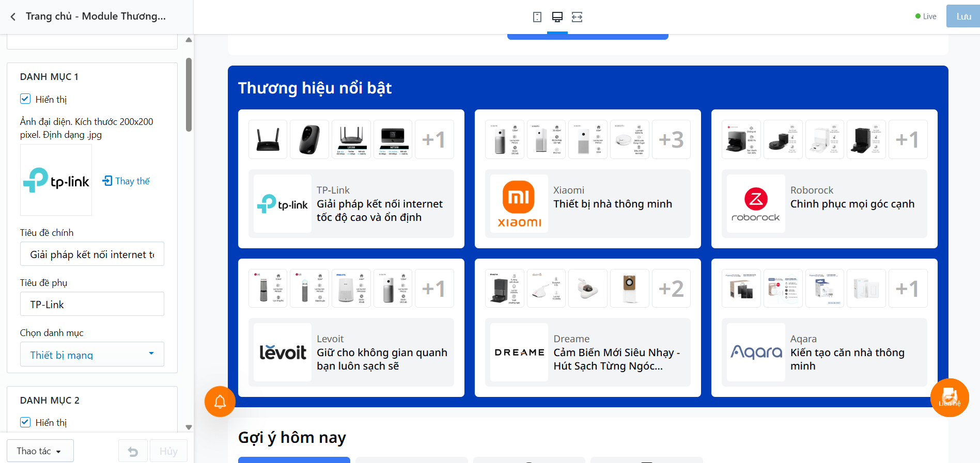Click the Levoit brand logo
The image size is (980, 463).
pyautogui.click(x=283, y=352)
